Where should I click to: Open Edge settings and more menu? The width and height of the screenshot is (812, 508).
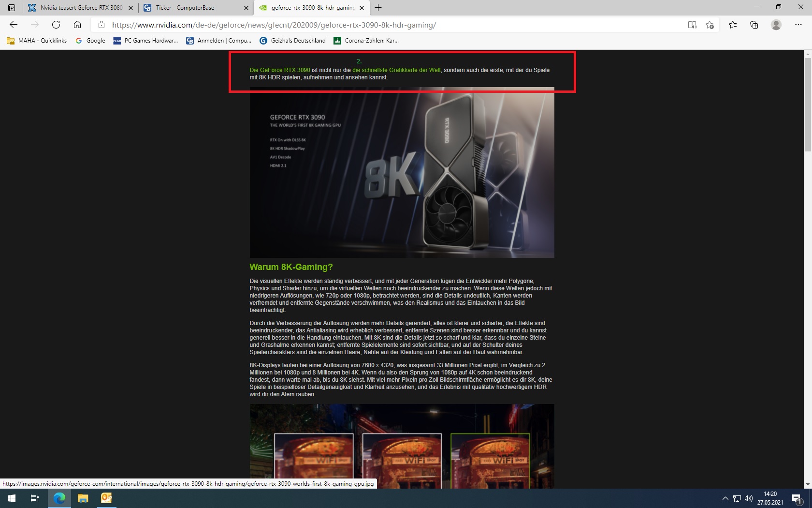click(x=798, y=25)
